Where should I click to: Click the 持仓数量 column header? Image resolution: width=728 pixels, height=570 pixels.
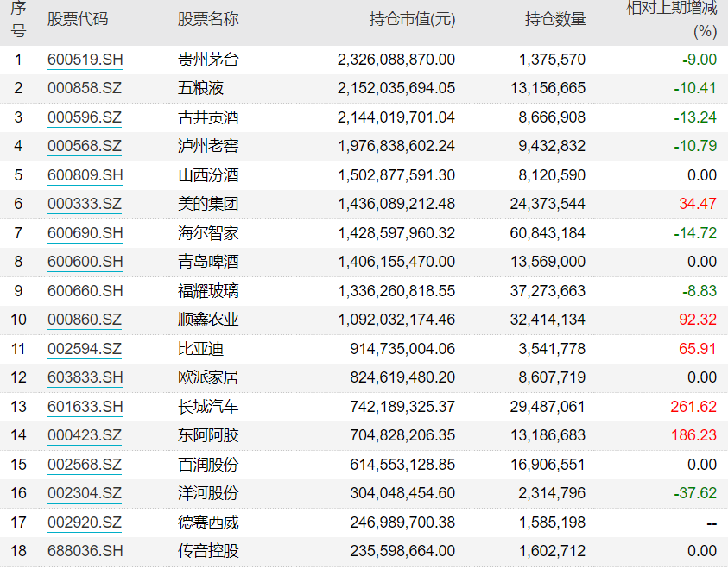pyautogui.click(x=555, y=20)
